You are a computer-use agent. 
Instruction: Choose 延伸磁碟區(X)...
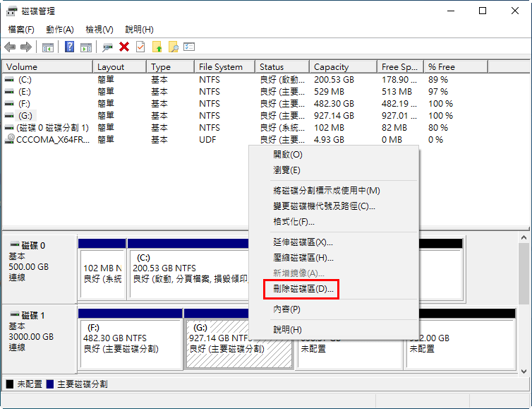click(x=334, y=242)
